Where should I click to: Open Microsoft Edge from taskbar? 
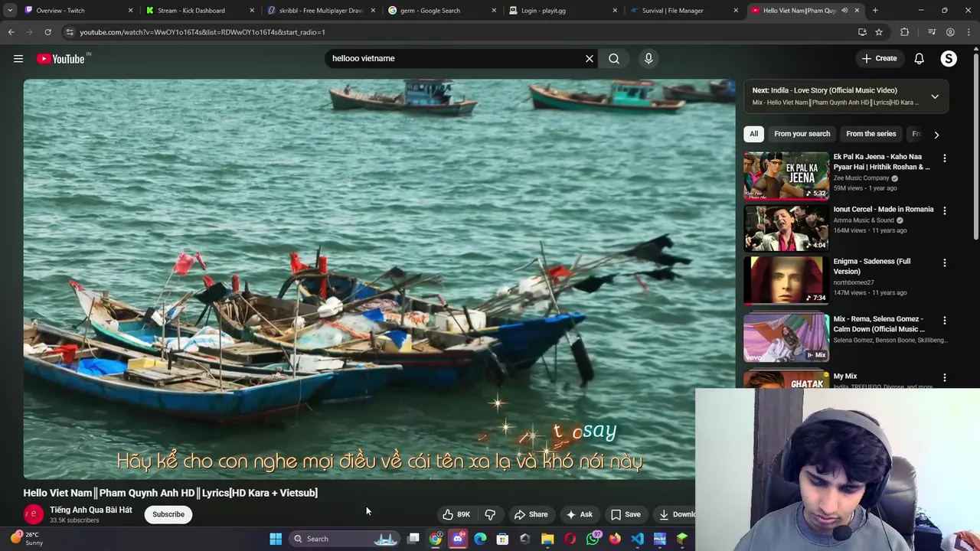[x=480, y=539]
